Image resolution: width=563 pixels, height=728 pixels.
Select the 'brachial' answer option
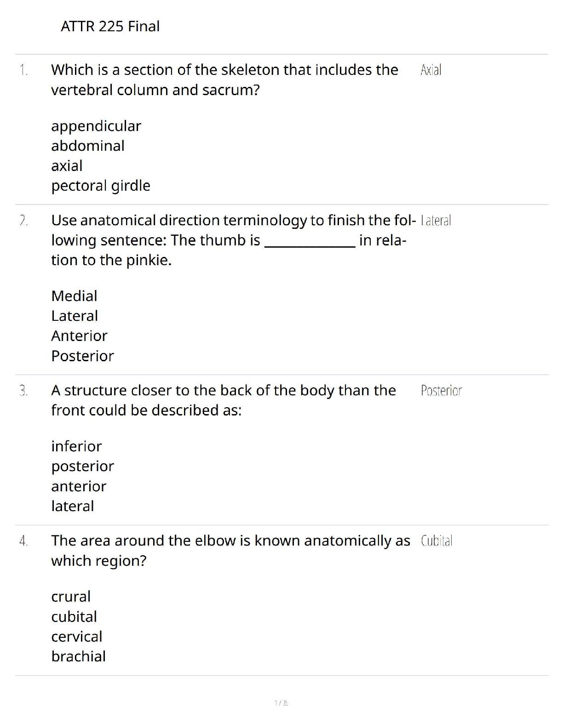click(x=78, y=656)
